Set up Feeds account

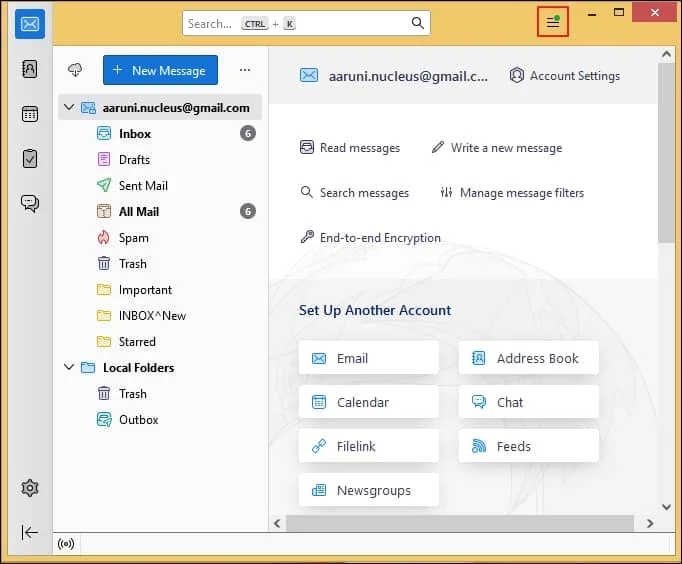(528, 446)
